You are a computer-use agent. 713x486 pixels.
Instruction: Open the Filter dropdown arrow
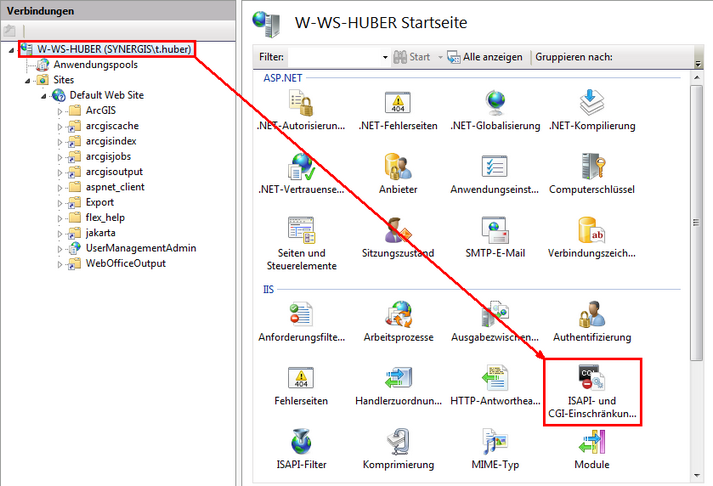(385, 57)
